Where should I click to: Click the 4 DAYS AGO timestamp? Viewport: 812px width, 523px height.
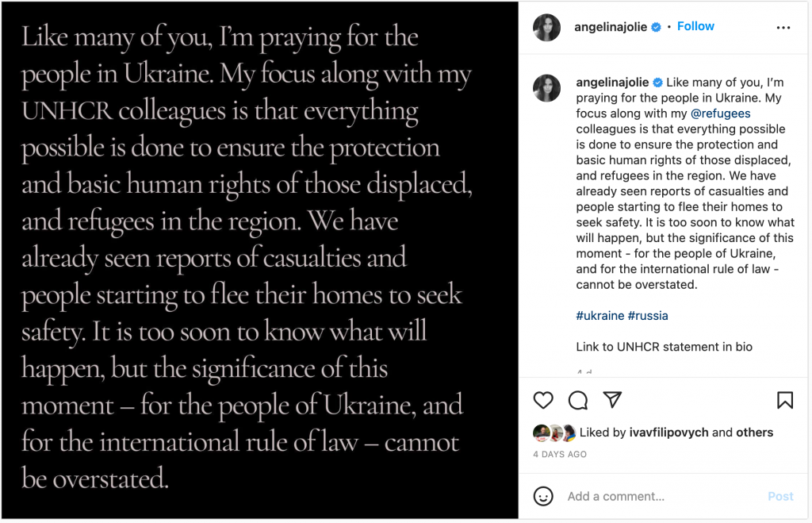pos(560,455)
